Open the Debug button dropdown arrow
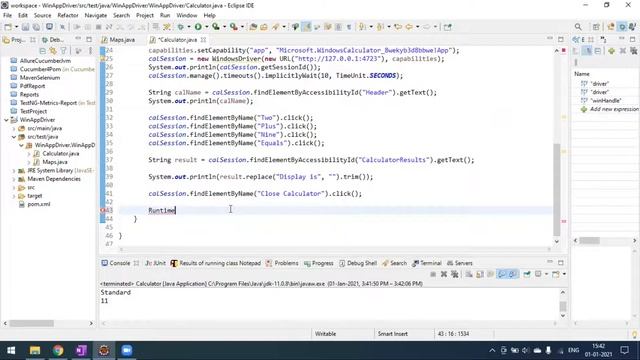 [x=189, y=27]
